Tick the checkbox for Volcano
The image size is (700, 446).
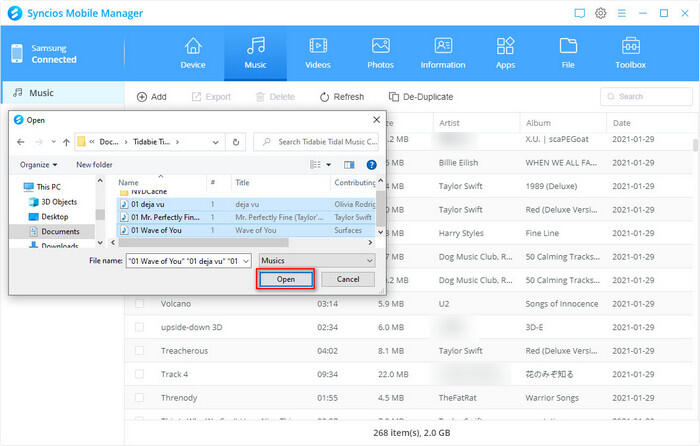[140, 304]
